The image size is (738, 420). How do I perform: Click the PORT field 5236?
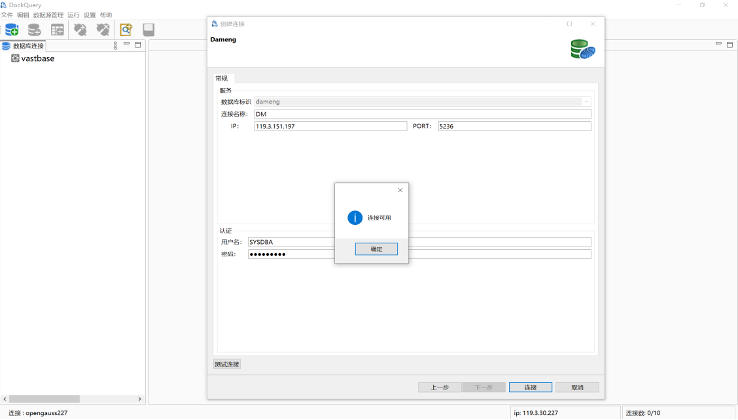click(x=514, y=126)
